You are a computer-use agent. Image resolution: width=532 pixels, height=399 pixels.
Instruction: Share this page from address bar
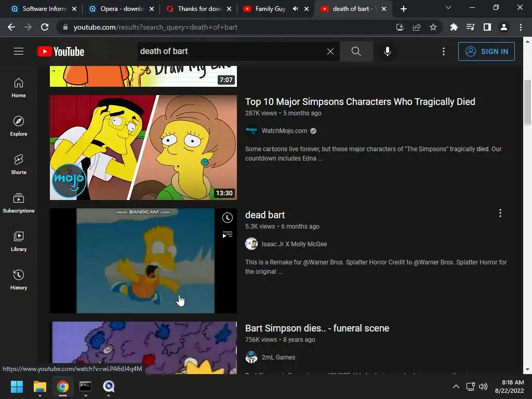417,27
